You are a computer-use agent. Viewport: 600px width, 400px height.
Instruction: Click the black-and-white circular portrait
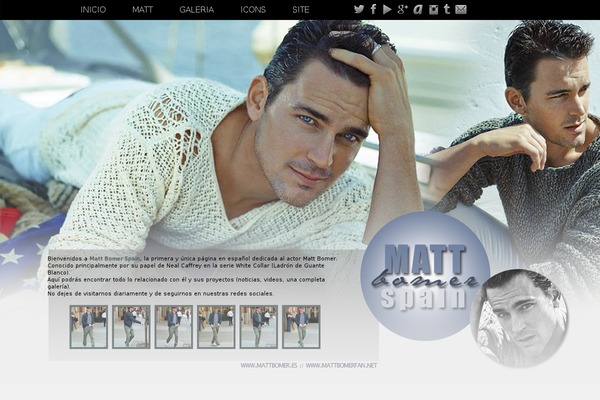(519, 318)
